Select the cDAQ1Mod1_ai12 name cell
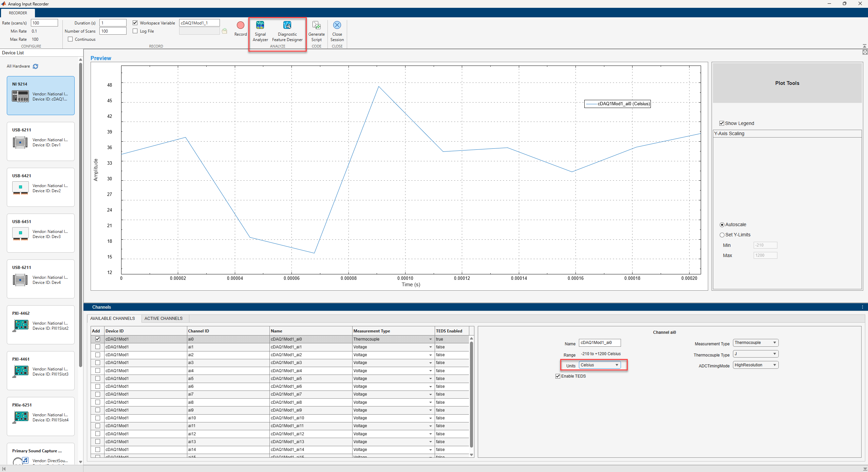 [310, 434]
